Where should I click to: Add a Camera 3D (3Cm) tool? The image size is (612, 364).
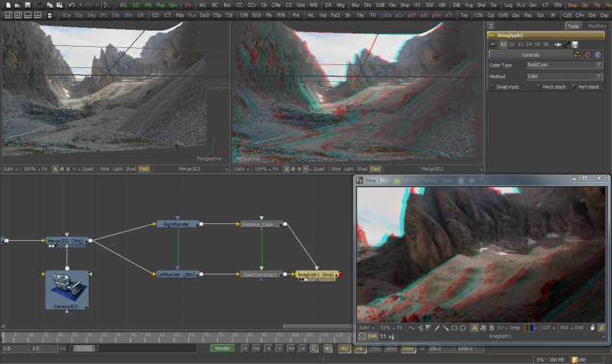pyautogui.click(x=67, y=15)
